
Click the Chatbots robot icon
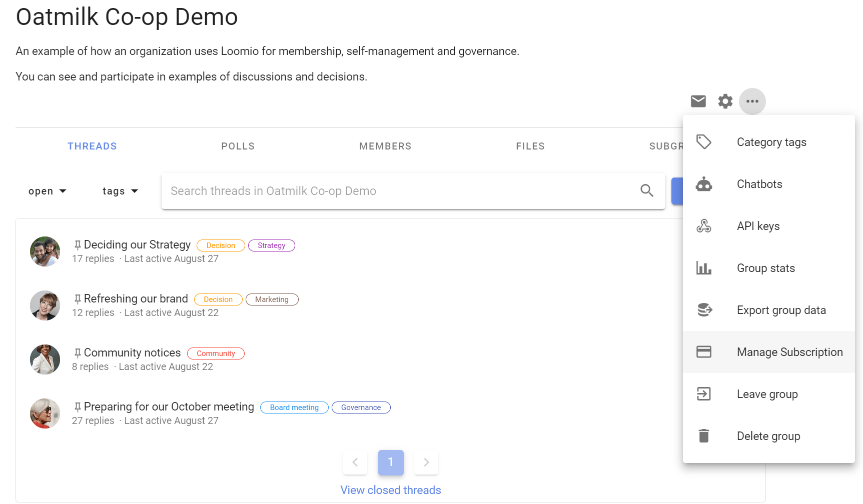click(704, 184)
